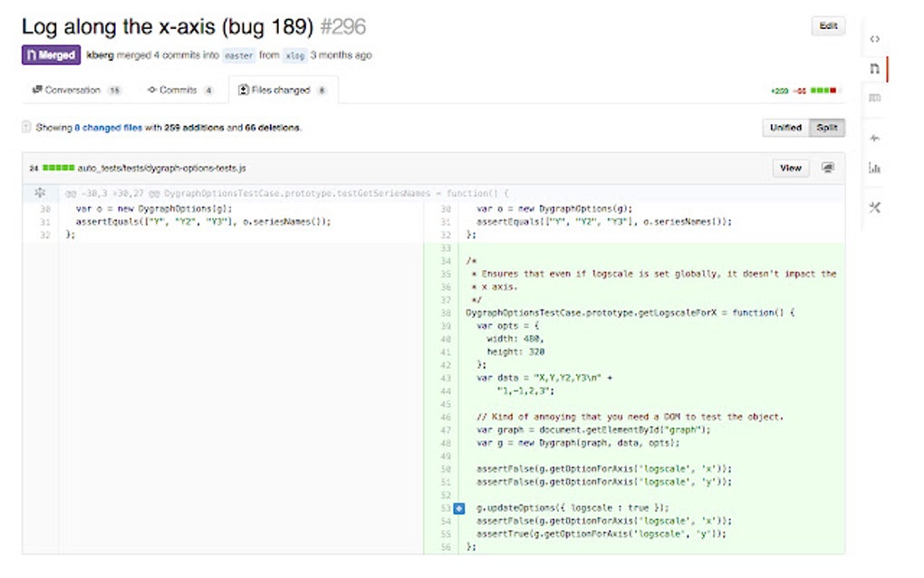This screenshot has width=924, height=578.
Task: Open the Wiki sidebar icon
Action: (x=875, y=98)
